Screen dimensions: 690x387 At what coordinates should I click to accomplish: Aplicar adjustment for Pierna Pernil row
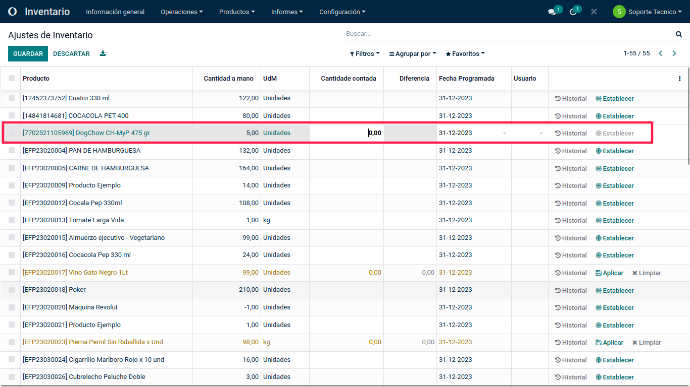coord(609,342)
